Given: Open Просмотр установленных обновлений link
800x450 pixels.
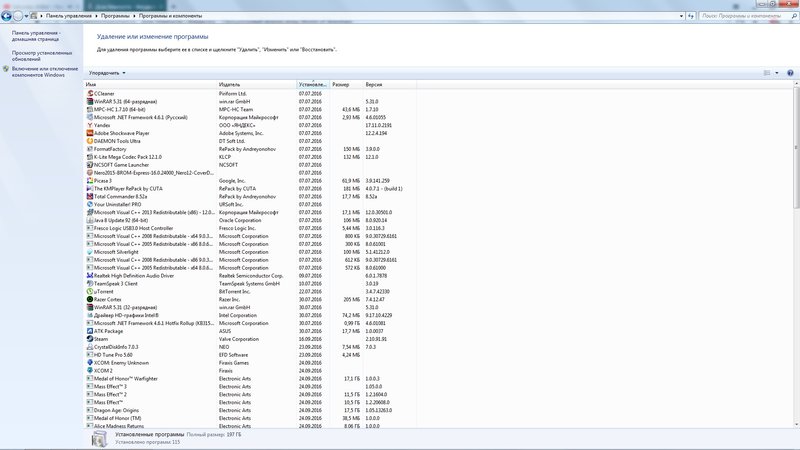Looking at the screenshot, I should click(42, 55).
